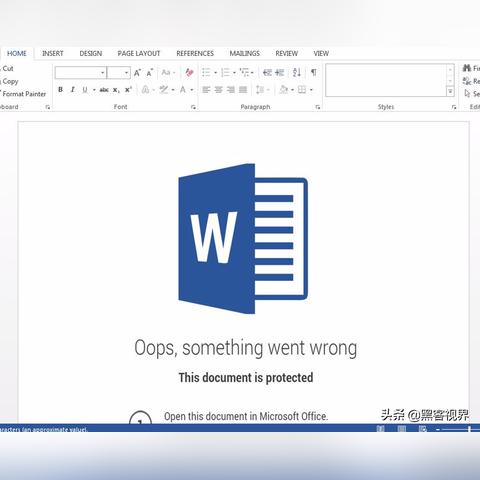Click the Numbering list icon

click(225, 72)
